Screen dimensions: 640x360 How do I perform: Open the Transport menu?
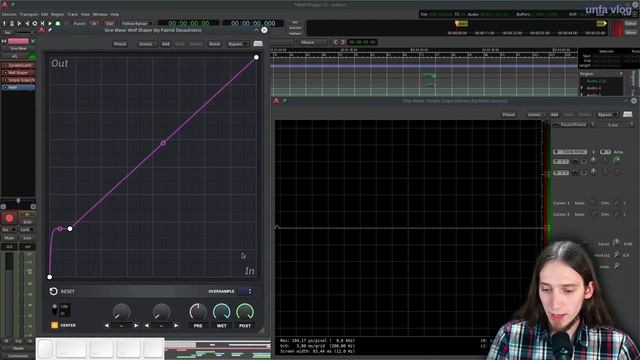(x=29, y=14)
